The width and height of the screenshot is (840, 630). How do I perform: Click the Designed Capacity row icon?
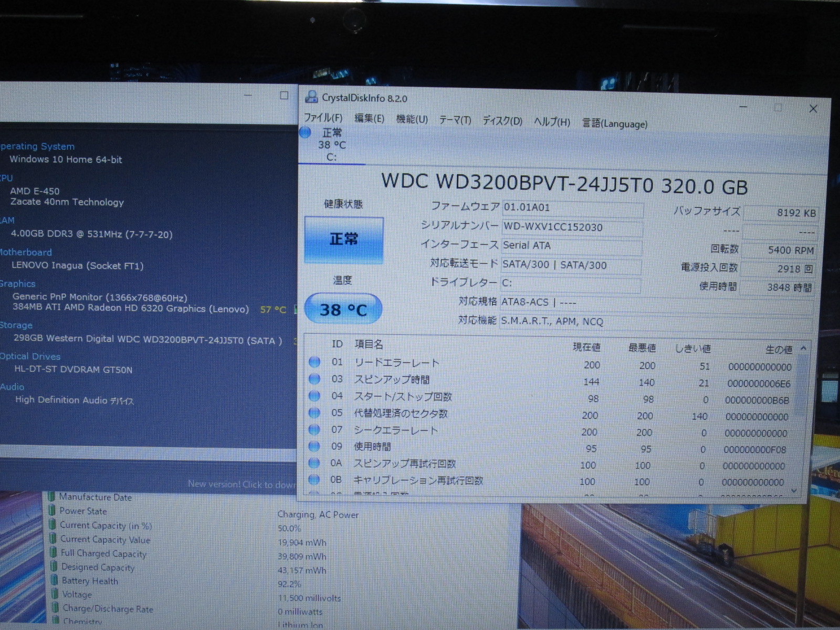(52, 566)
